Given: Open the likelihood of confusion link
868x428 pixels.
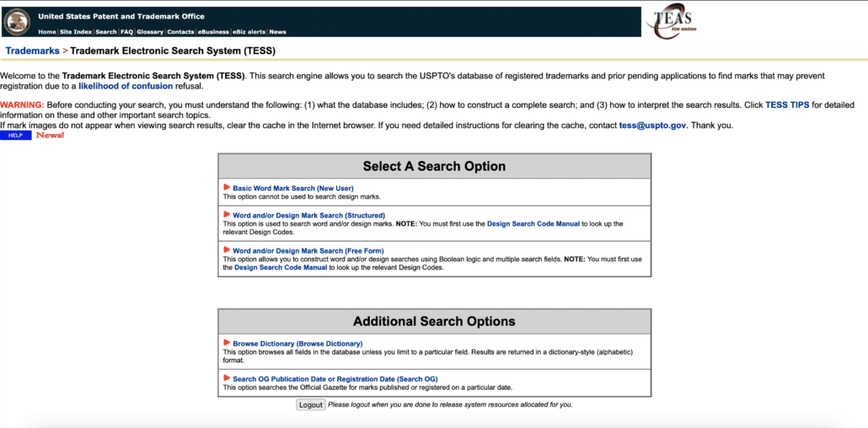Looking at the screenshot, I should (x=126, y=87).
